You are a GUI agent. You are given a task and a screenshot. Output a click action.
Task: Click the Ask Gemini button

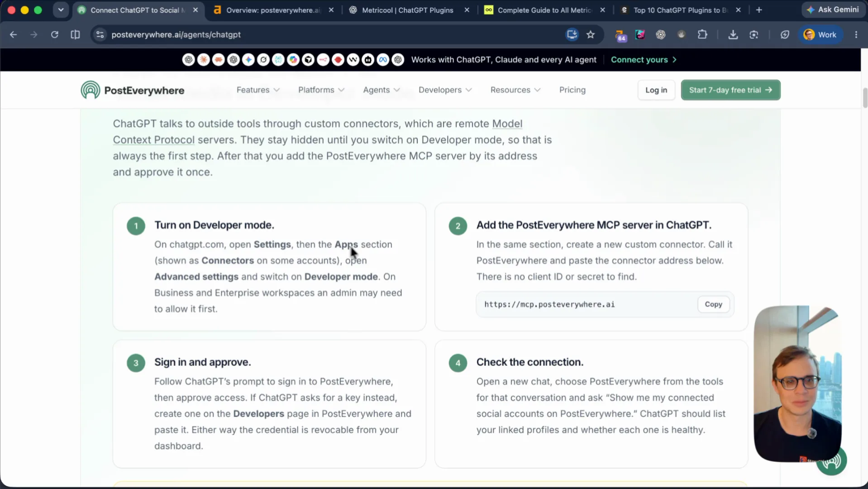(834, 10)
